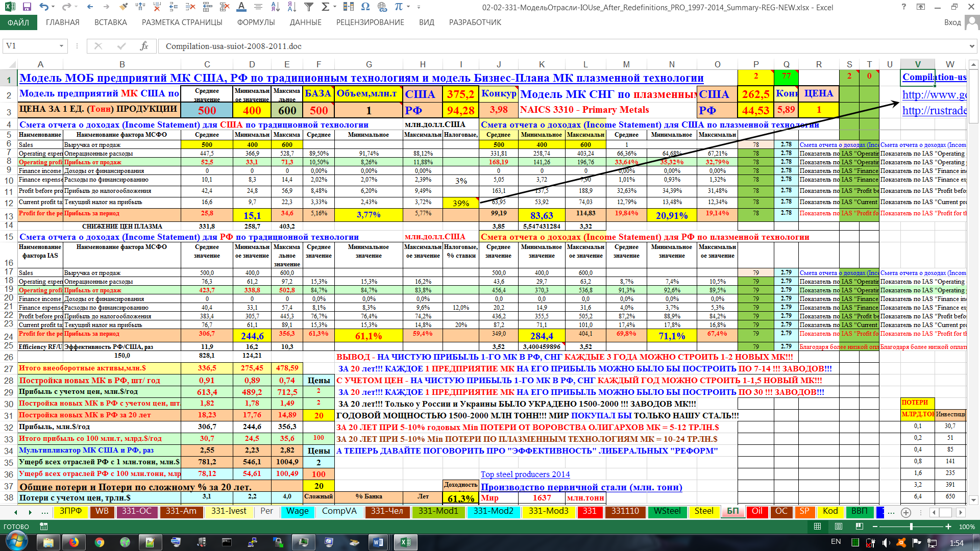The height and width of the screenshot is (551, 980).
Task: Expand the formula bar
Action: coord(971,46)
